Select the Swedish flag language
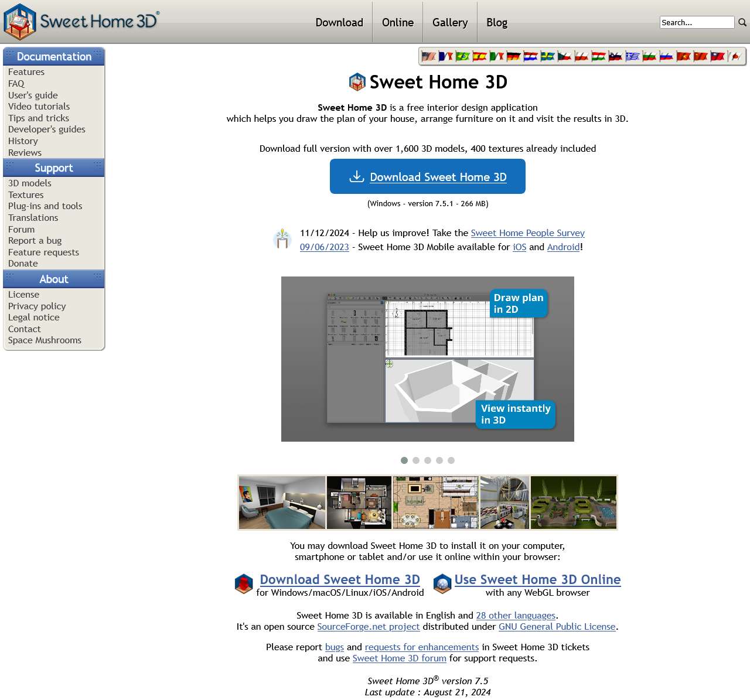This screenshot has width=750, height=700. tap(548, 56)
